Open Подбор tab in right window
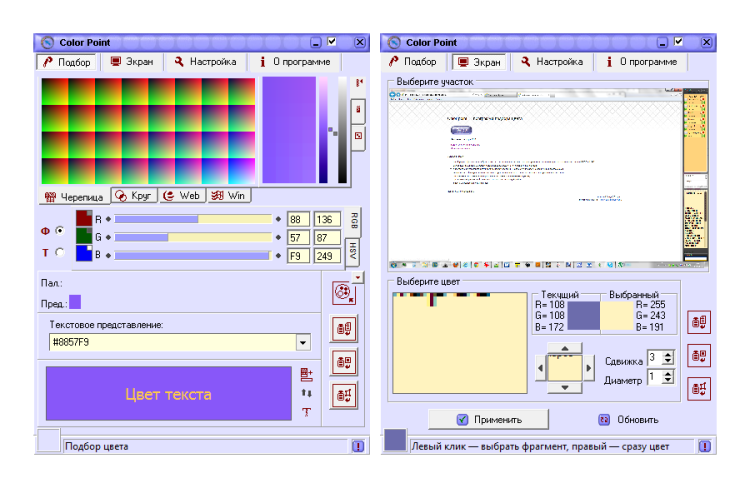Viewport: 750px width, 488px height. (413, 62)
